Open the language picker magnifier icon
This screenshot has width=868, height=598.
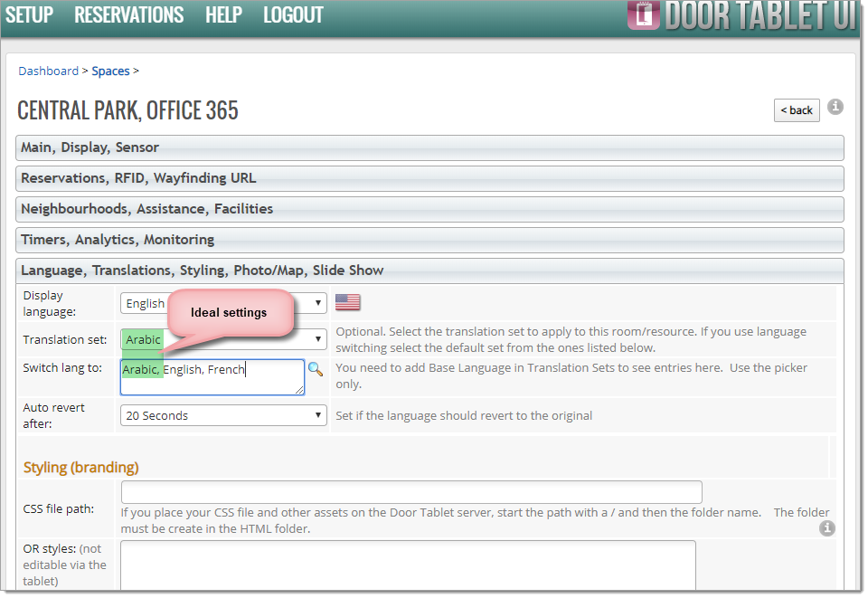(316, 369)
